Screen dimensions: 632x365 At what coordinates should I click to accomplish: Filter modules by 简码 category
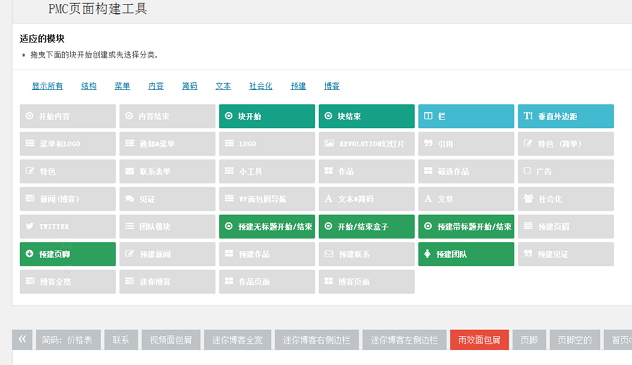coord(189,86)
